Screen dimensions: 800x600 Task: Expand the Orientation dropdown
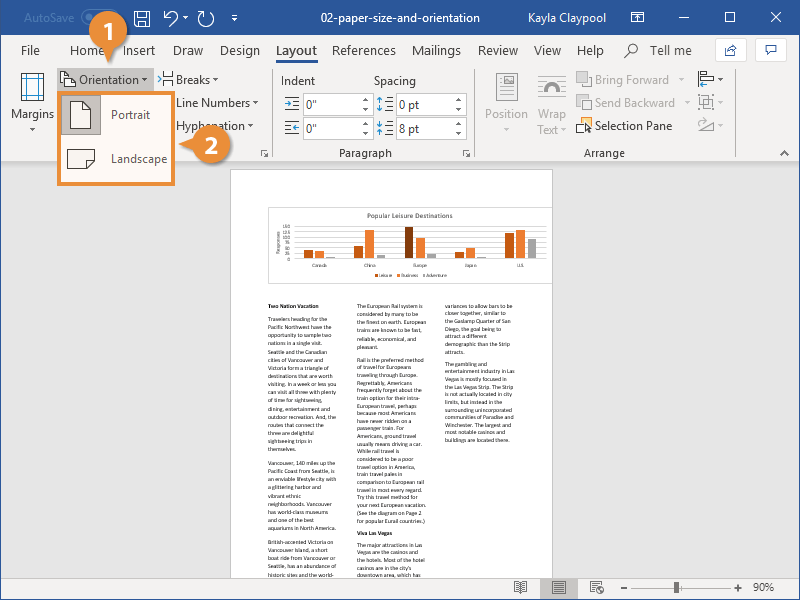(x=104, y=80)
